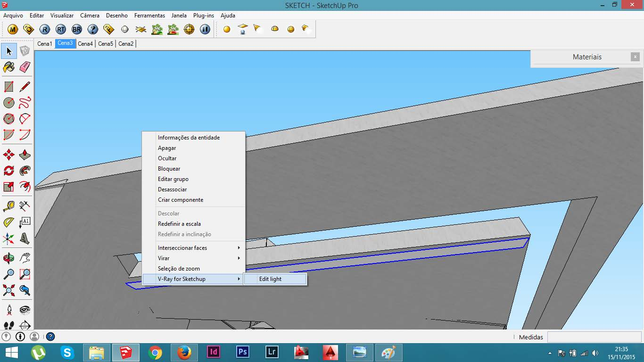Pick the Offset tool

[x=25, y=187]
